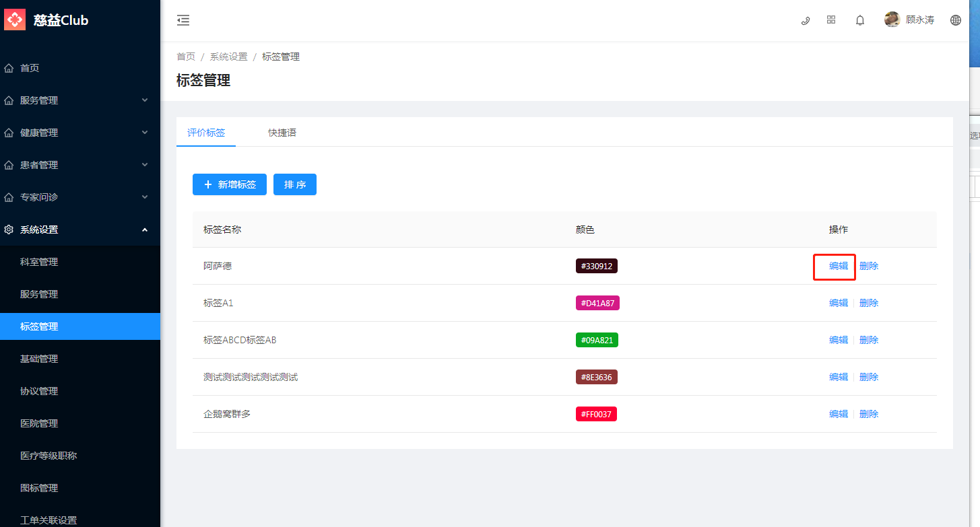Switch to the 快捷语 tab

point(282,133)
